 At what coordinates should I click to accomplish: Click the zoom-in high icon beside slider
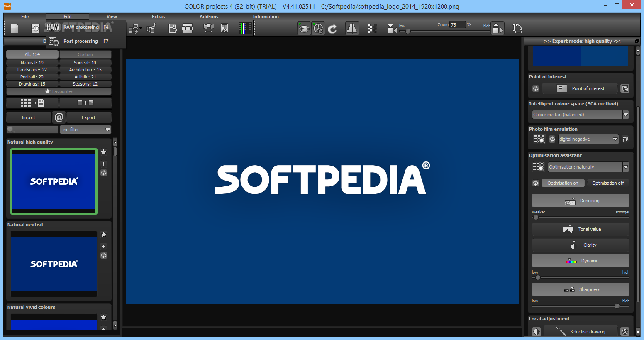(x=498, y=28)
